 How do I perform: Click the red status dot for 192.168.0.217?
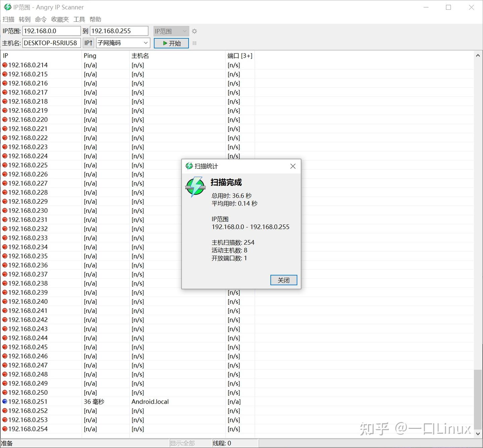[5, 92]
